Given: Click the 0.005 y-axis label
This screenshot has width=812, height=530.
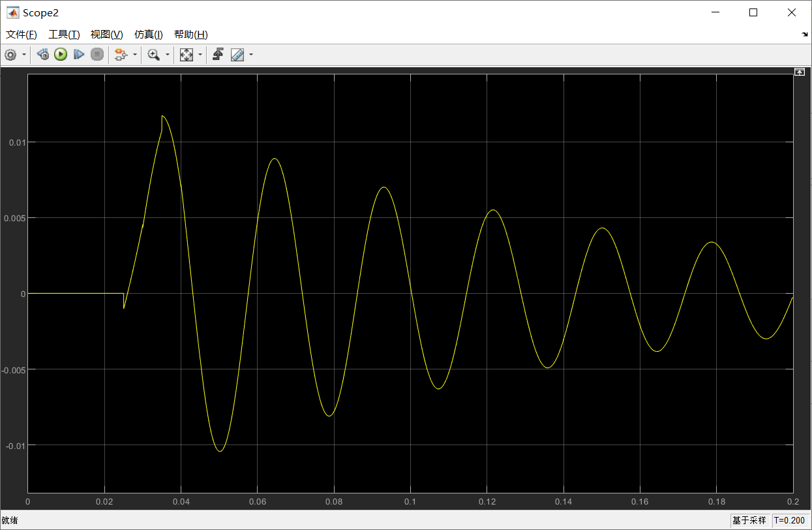Looking at the screenshot, I should 15,218.
